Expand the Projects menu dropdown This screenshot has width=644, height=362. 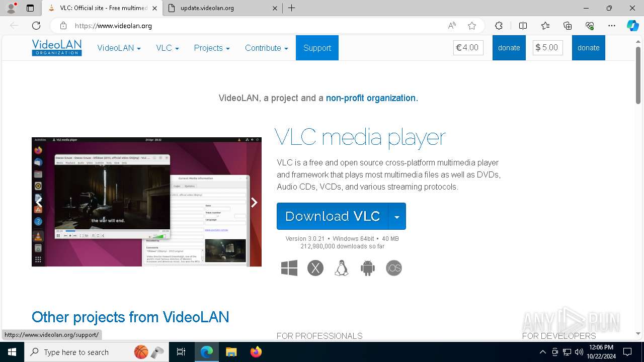click(212, 48)
